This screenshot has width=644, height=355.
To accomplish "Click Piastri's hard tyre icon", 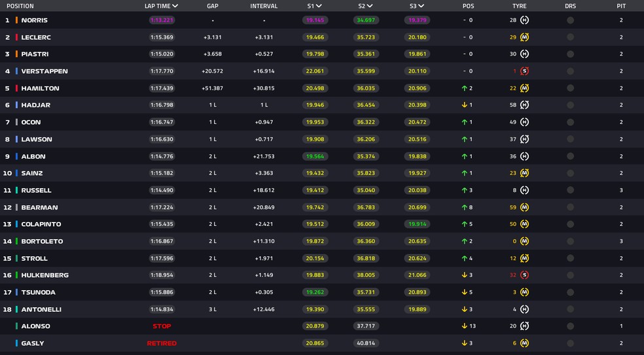I will 524,54.
